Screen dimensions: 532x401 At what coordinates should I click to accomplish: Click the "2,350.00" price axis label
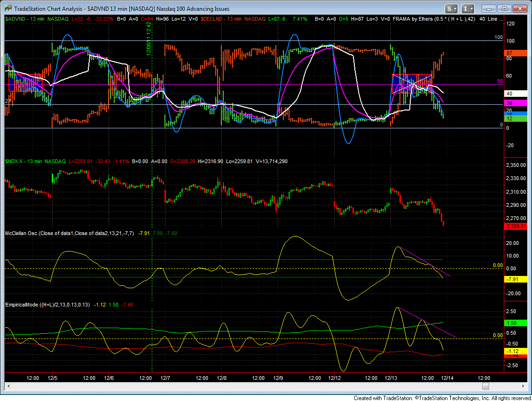click(516, 165)
